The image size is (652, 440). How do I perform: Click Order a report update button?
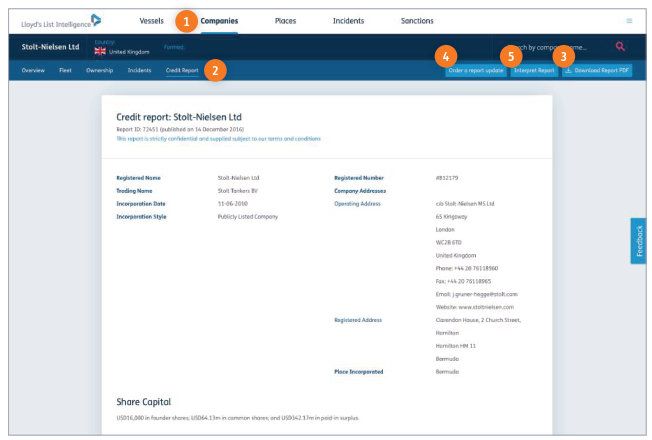(476, 70)
